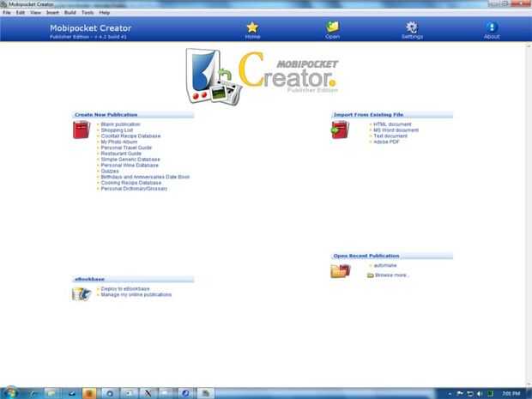Import a Text document
Viewport: 532px width, 399px height.
point(390,136)
